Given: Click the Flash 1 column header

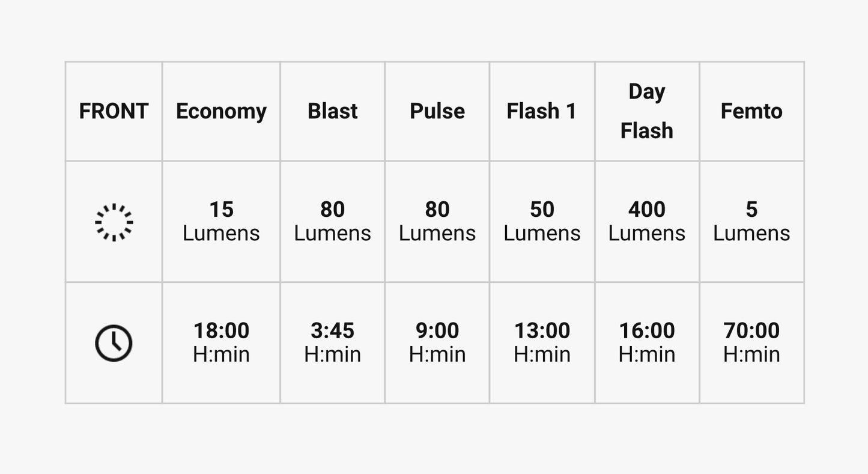Looking at the screenshot, I should point(542,111).
